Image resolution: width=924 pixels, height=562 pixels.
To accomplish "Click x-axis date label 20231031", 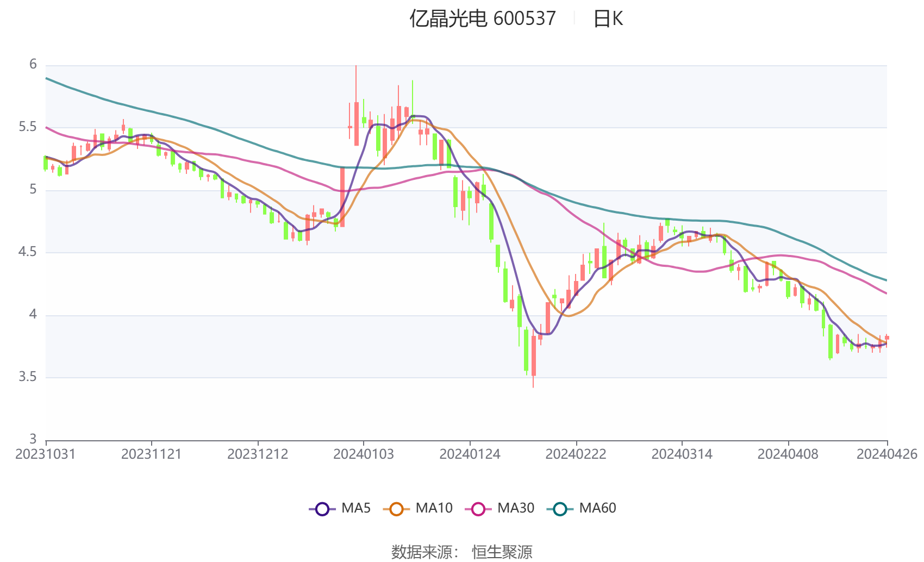I will click(x=46, y=454).
